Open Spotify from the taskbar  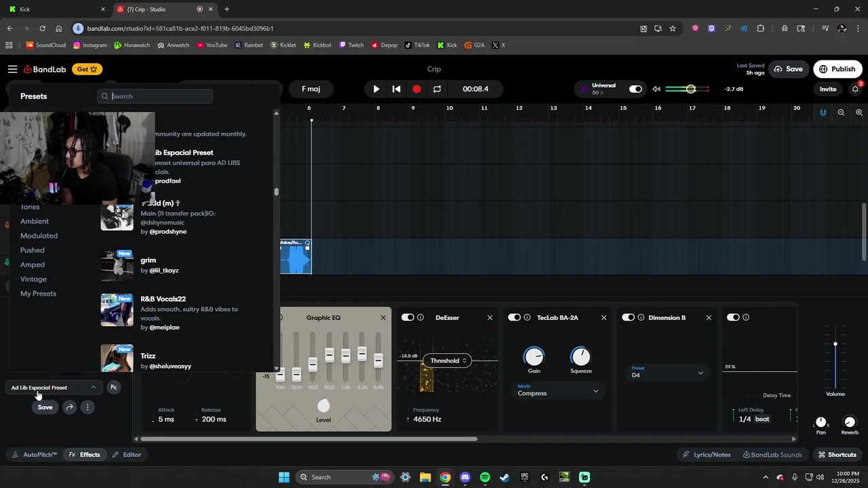pos(485,477)
